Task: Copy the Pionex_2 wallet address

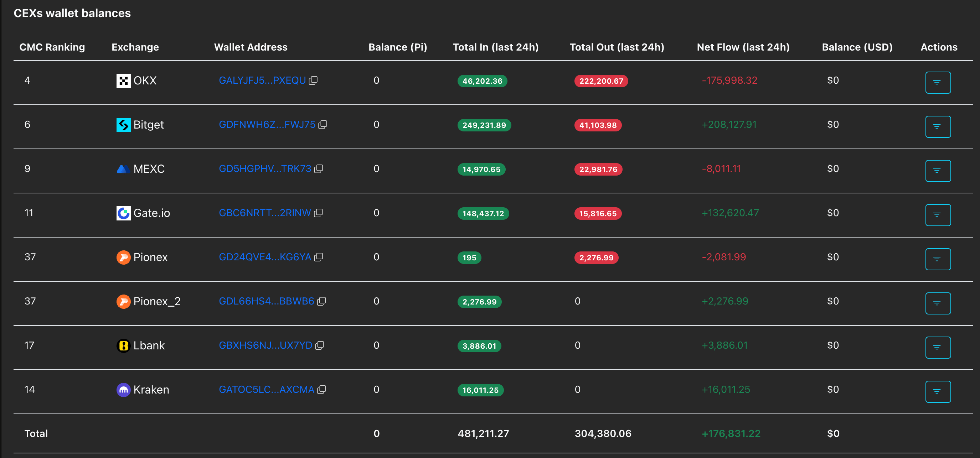Action: (x=321, y=301)
